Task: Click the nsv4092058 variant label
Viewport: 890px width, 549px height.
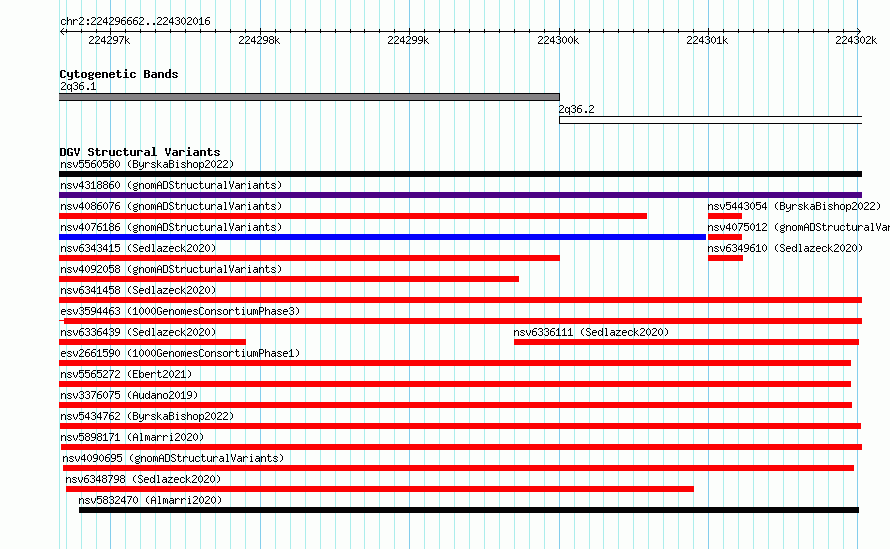Action: 171,269
